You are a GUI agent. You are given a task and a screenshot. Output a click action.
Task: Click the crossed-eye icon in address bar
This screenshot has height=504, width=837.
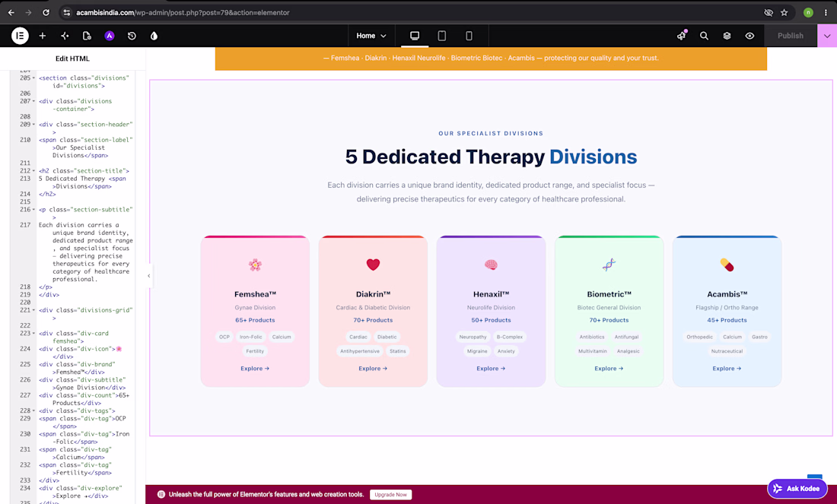pyautogui.click(x=769, y=12)
